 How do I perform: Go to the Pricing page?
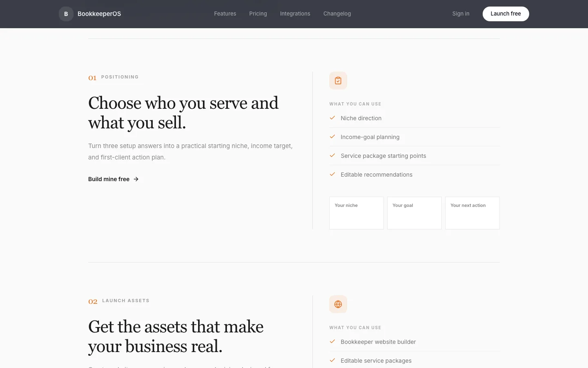(x=258, y=14)
